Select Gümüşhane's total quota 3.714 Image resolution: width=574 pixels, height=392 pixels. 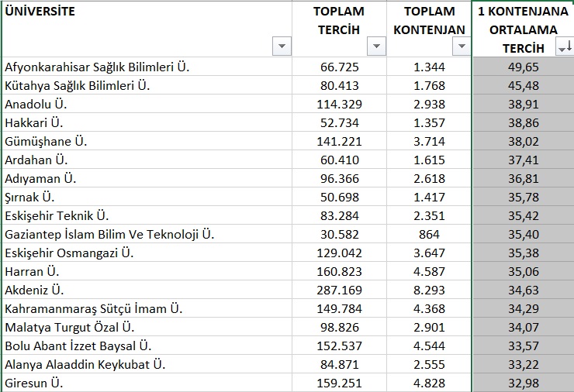coord(430,140)
